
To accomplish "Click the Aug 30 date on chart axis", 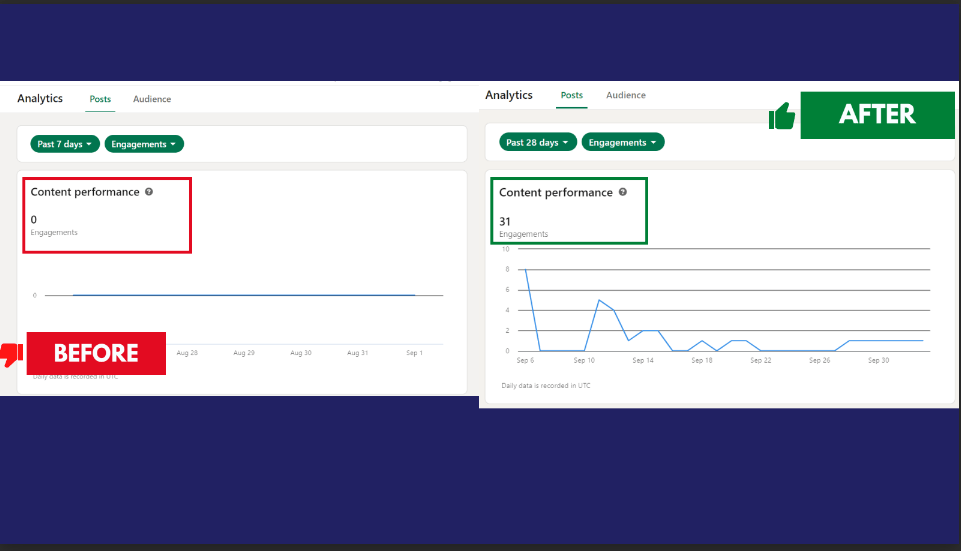I will [x=301, y=353].
